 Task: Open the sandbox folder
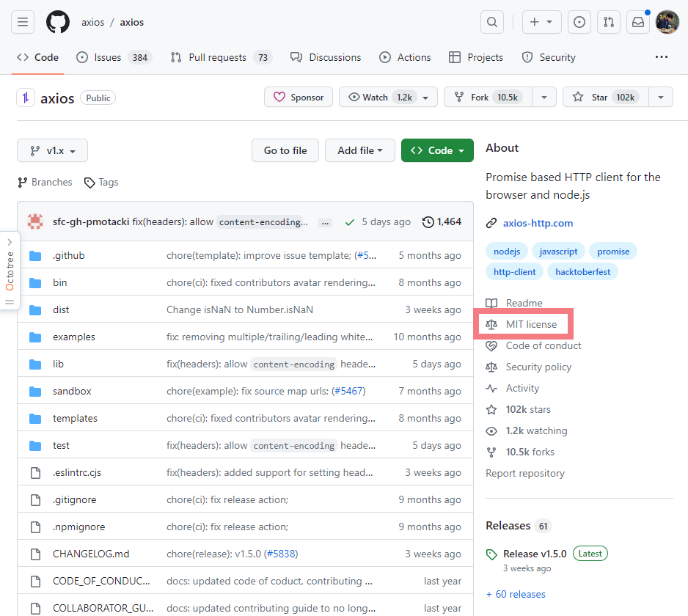72,392
